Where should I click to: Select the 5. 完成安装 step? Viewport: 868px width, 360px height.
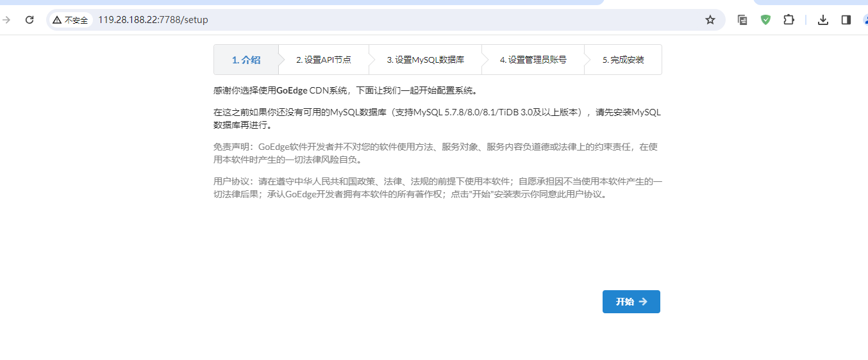pyautogui.click(x=623, y=60)
